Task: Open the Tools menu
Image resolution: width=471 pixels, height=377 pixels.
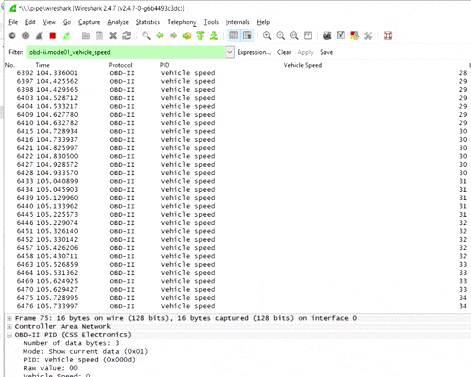Action: [211, 22]
